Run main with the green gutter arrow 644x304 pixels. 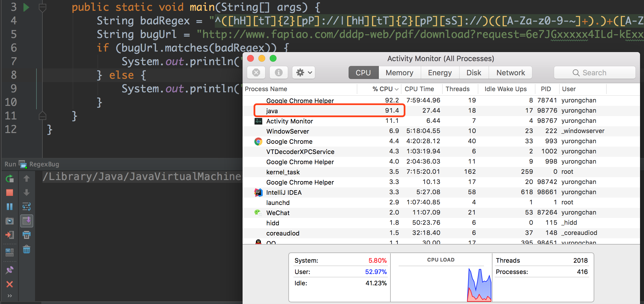pyautogui.click(x=26, y=7)
